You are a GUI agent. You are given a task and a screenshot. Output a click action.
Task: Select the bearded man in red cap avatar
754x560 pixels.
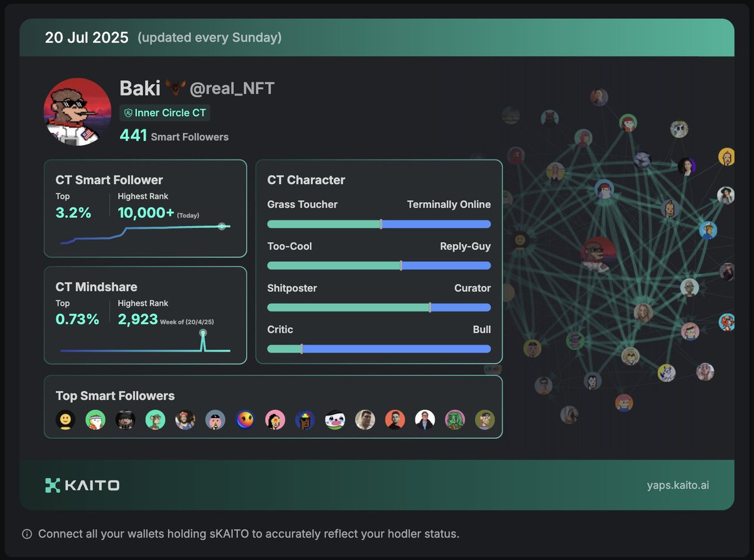(185, 420)
